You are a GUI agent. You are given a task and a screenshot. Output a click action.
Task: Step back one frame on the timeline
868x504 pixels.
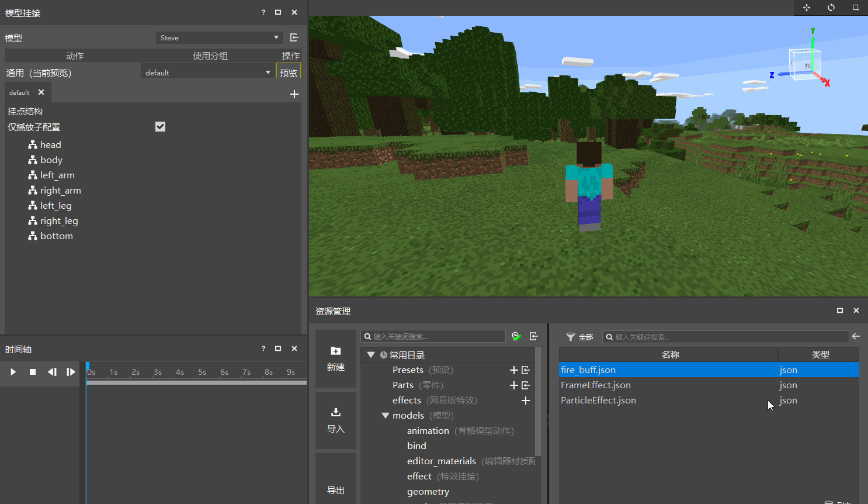(52, 372)
